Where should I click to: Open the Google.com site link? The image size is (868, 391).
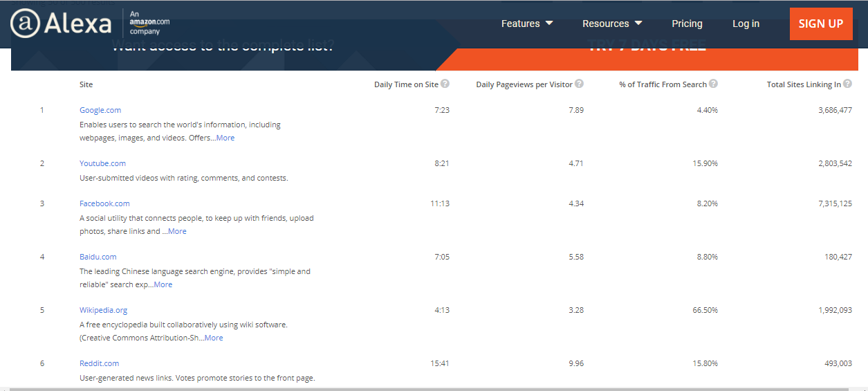point(100,110)
